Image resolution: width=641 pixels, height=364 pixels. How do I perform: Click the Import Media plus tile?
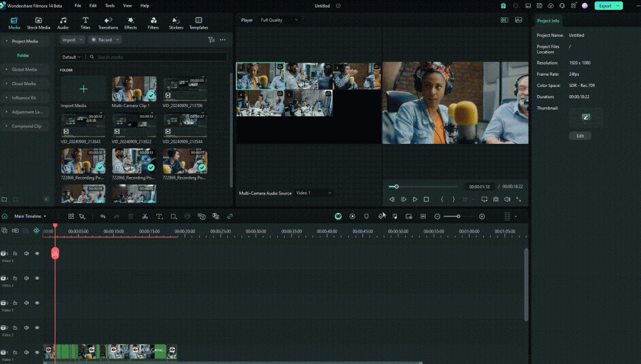83,89
